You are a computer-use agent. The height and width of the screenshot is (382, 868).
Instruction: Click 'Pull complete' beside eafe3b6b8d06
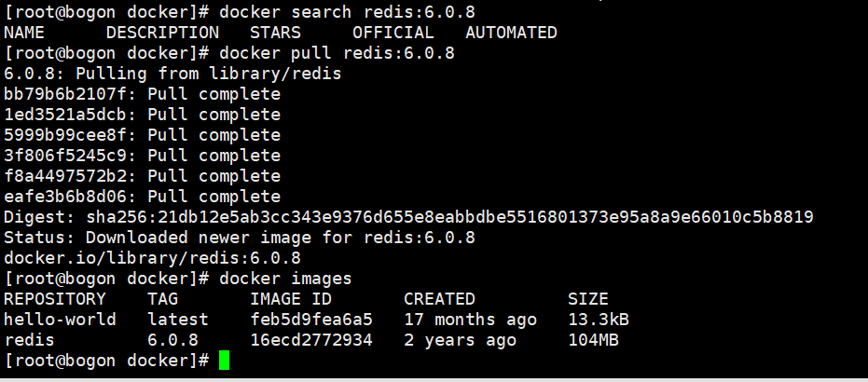click(x=214, y=197)
